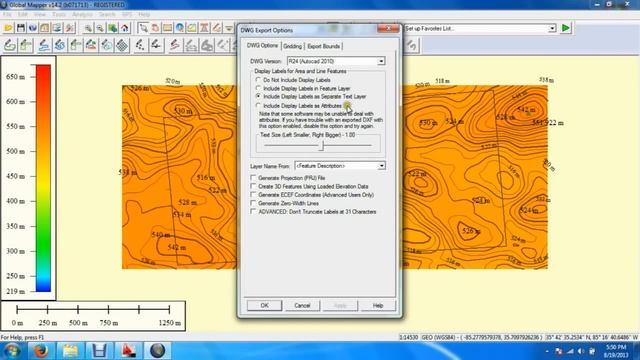Open the Configuration toolbar icon

70,28
